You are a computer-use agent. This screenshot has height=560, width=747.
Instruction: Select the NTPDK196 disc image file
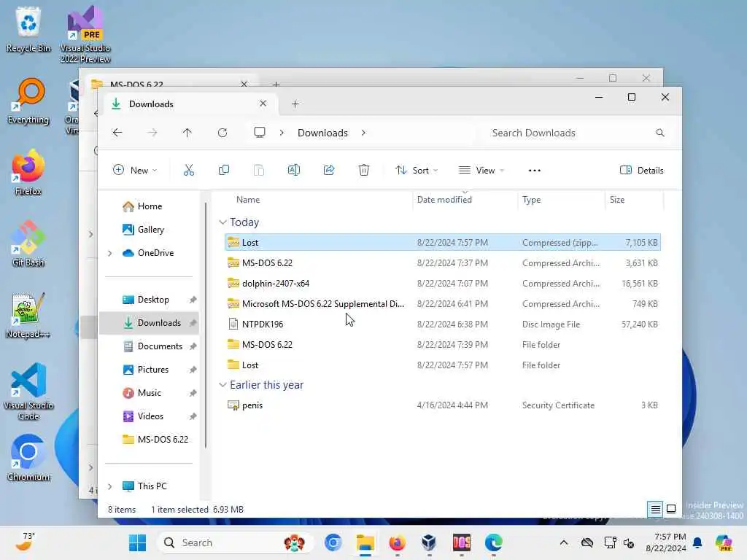point(443,324)
